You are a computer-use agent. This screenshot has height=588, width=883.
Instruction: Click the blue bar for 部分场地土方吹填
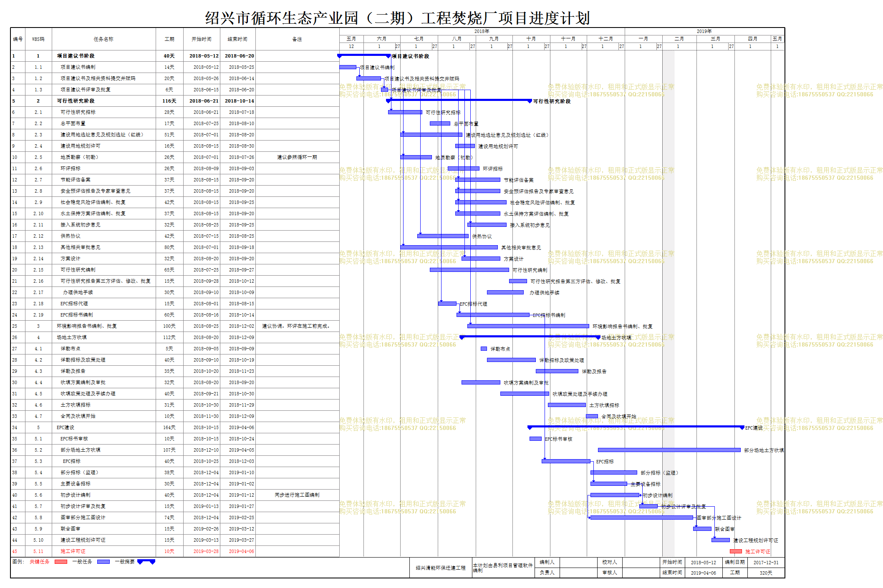point(669,450)
